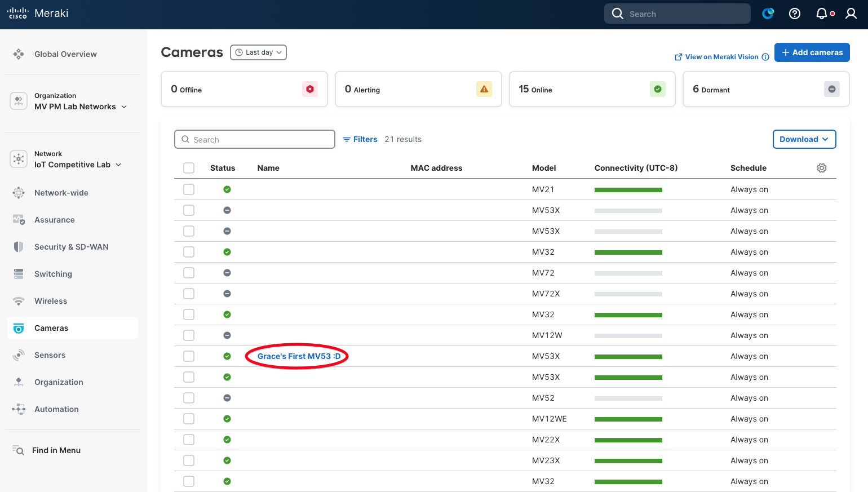868x492 pixels.
Task: Click the green Online status icon
Action: coord(658,89)
